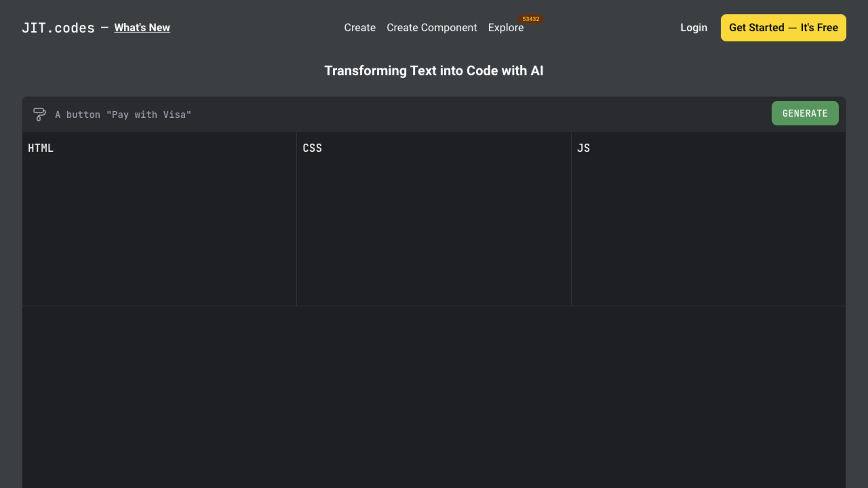Click the JIT.codes logo
868x488 pixels.
click(58, 28)
